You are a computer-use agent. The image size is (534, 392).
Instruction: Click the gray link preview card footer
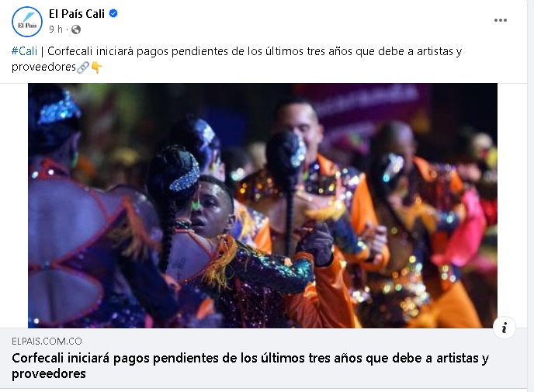(264, 359)
